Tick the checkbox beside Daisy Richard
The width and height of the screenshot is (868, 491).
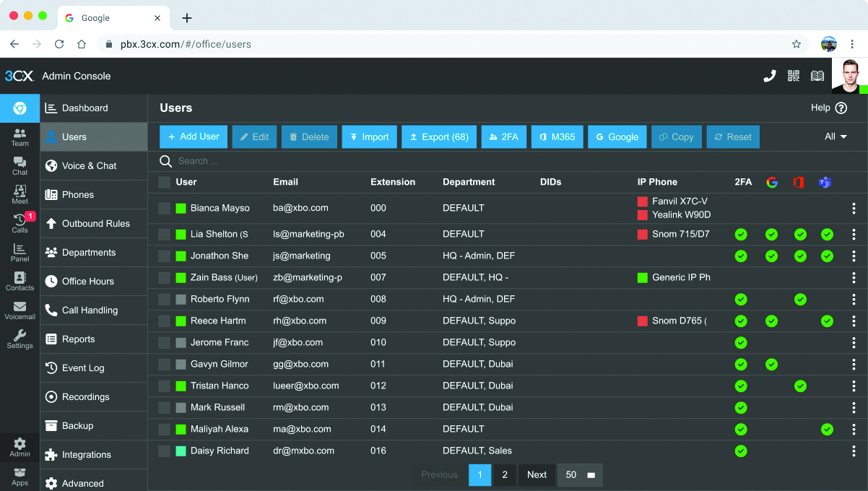coord(164,451)
